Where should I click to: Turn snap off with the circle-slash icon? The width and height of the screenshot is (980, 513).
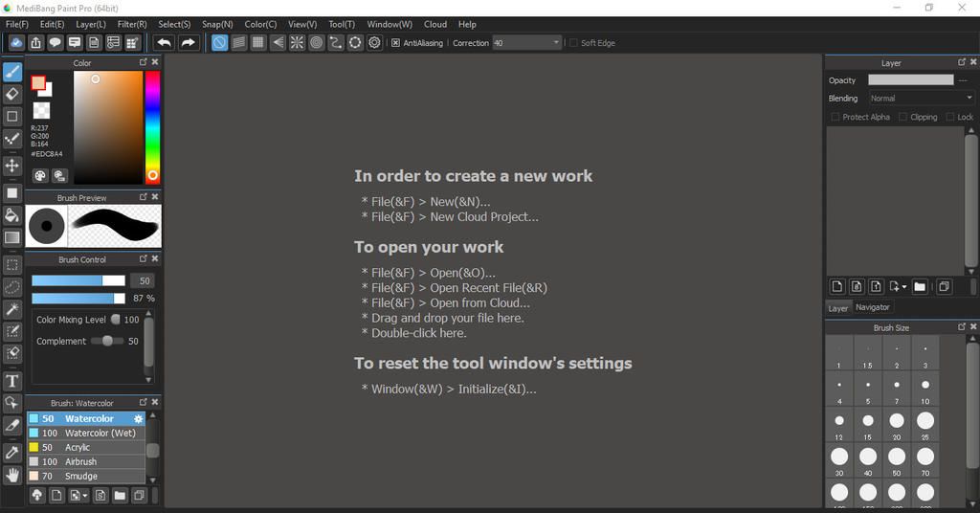tap(219, 42)
